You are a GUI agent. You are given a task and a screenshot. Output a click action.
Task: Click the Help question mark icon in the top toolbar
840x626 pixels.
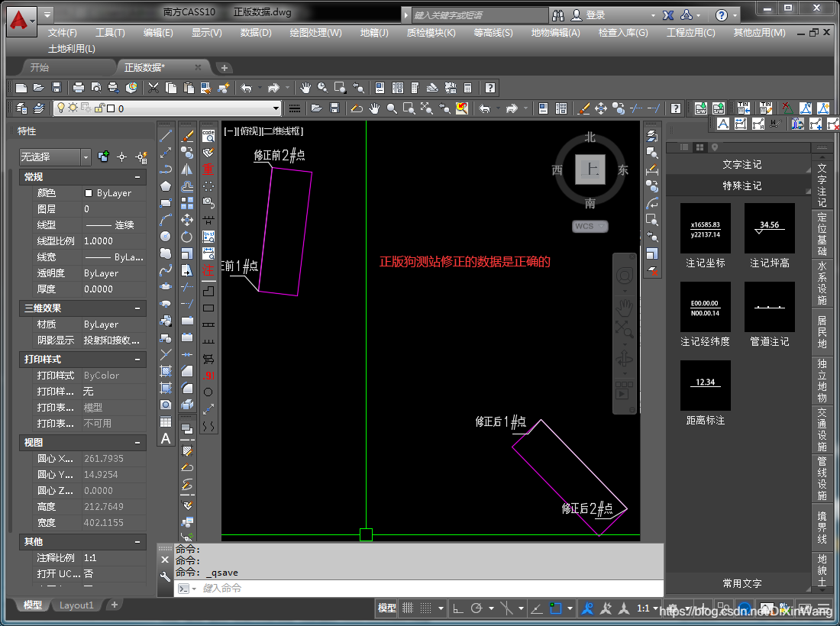click(489, 88)
